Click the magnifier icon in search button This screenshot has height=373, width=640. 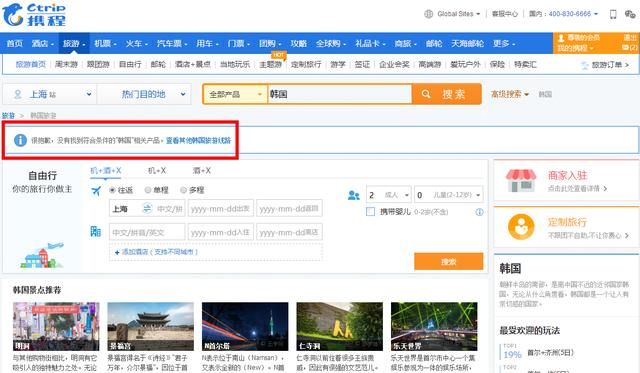tap(426, 94)
